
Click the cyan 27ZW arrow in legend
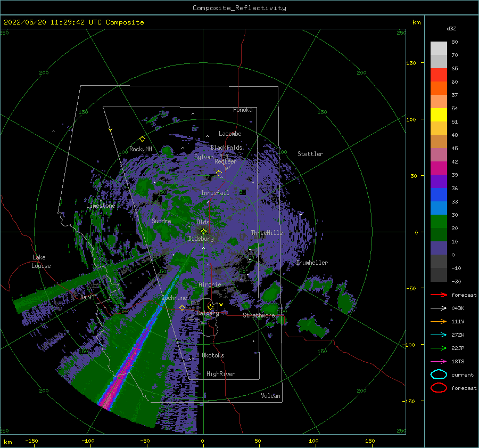point(439,335)
